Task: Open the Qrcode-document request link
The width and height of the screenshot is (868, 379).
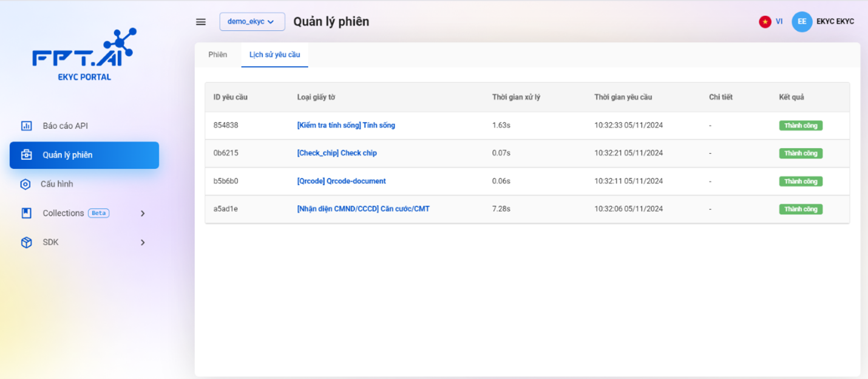Action: tap(341, 181)
